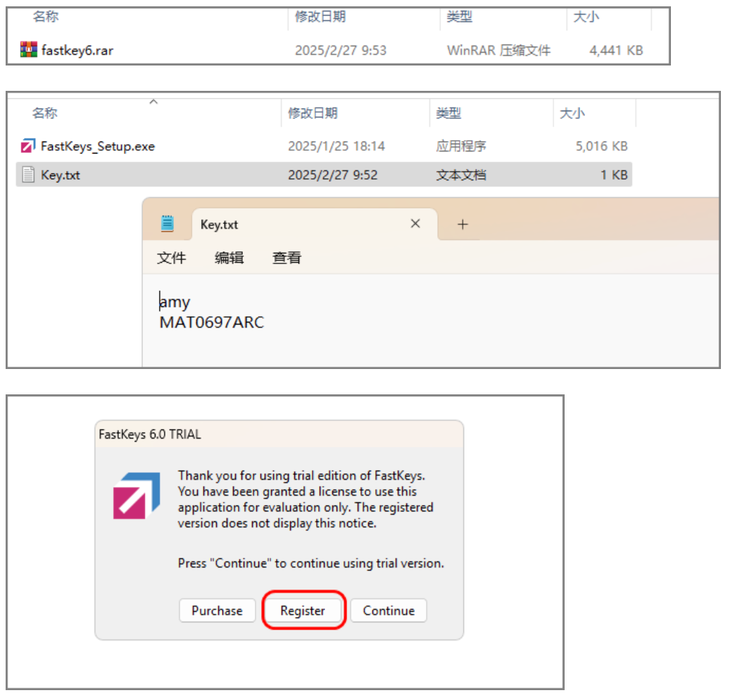The width and height of the screenshot is (754, 700).
Task: Sort by 类型 column in top file list
Action: pos(459,17)
